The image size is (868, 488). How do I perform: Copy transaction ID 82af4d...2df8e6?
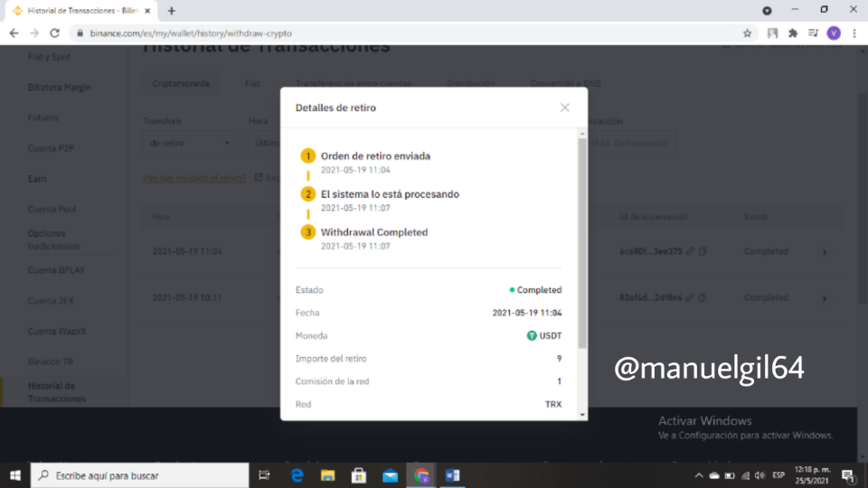702,297
